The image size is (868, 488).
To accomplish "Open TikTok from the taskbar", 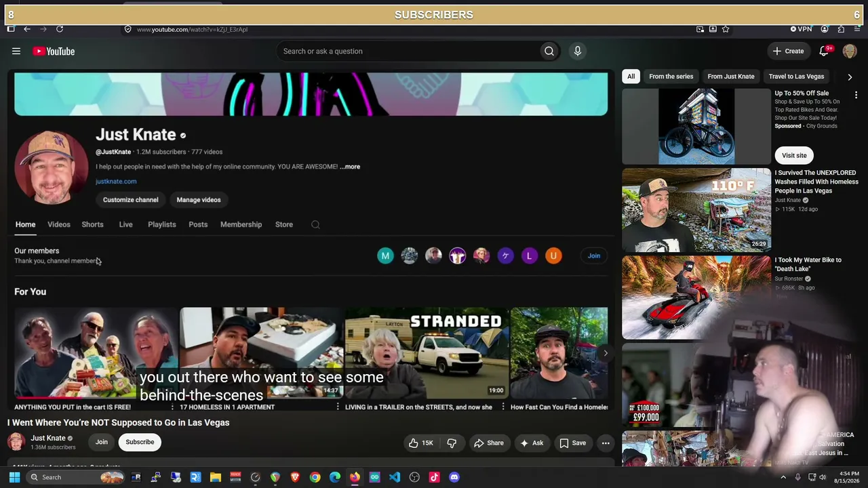I will tap(435, 477).
